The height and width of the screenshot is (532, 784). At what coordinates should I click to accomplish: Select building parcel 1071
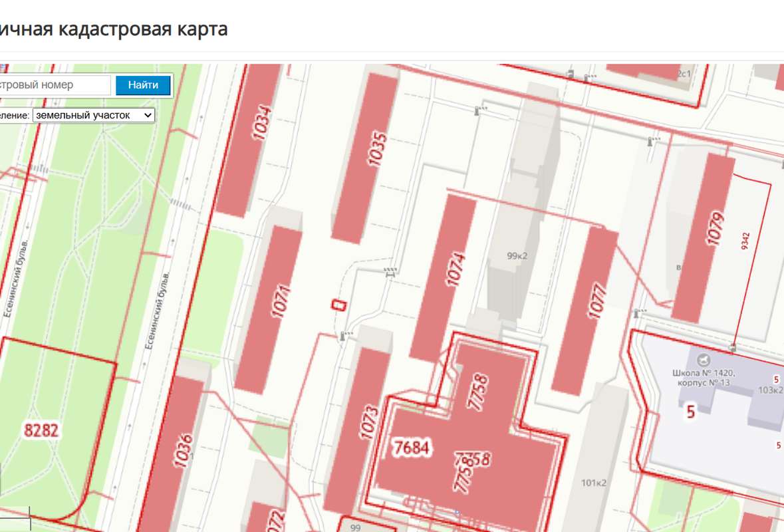pyautogui.click(x=268, y=309)
